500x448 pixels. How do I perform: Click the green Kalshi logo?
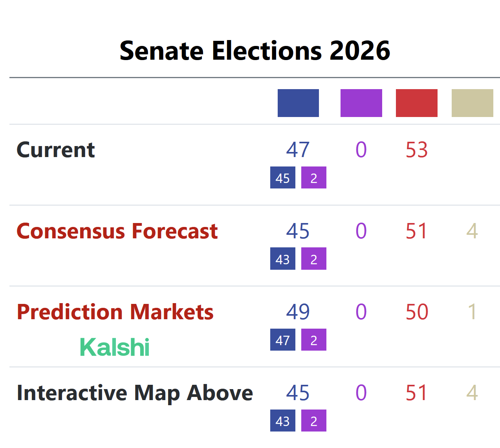pyautogui.click(x=115, y=347)
